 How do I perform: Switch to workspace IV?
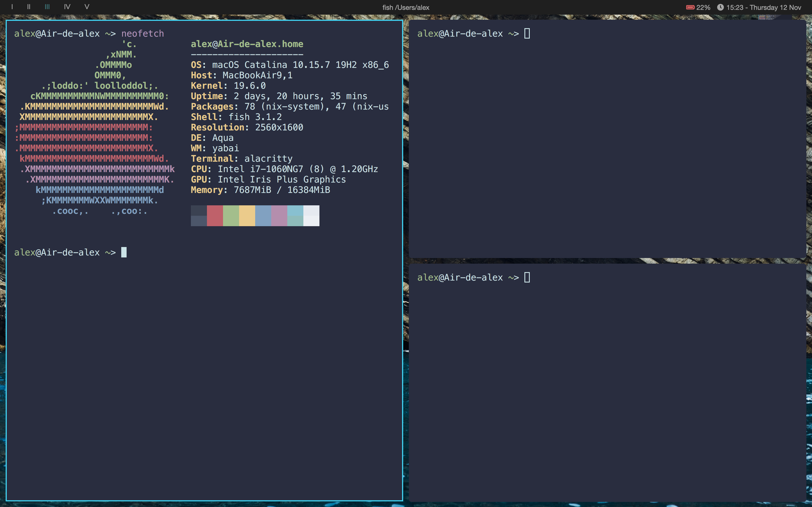tap(67, 6)
